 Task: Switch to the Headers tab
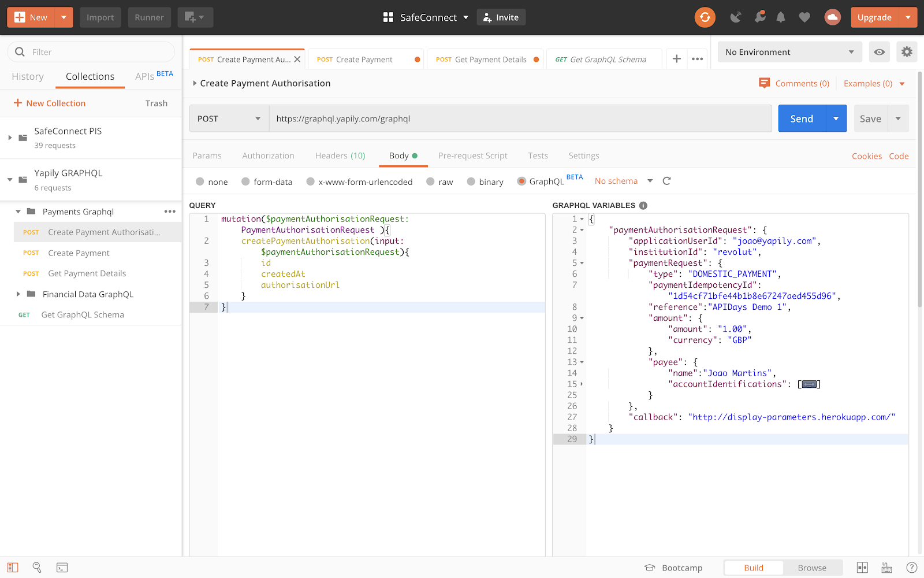(340, 155)
